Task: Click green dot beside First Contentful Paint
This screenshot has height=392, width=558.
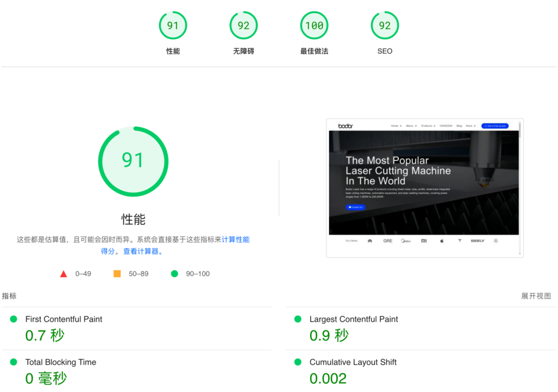Action: coord(14,319)
